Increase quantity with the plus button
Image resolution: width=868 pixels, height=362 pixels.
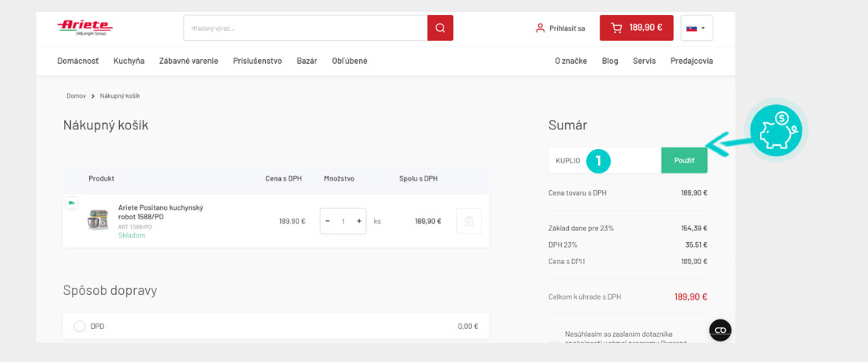pos(359,222)
